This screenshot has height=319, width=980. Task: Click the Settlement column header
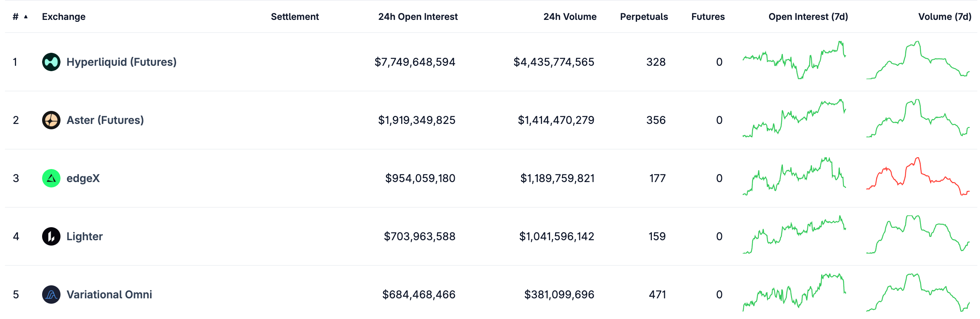pos(295,17)
